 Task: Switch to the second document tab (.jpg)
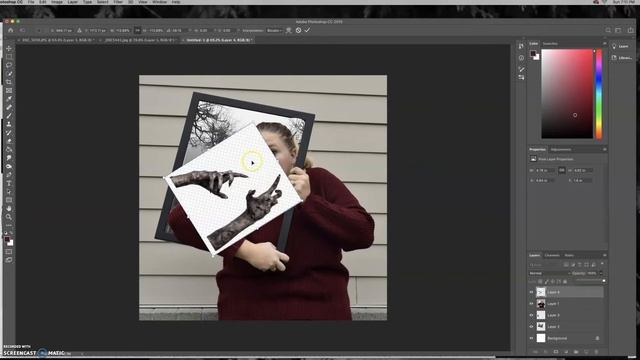click(140, 40)
